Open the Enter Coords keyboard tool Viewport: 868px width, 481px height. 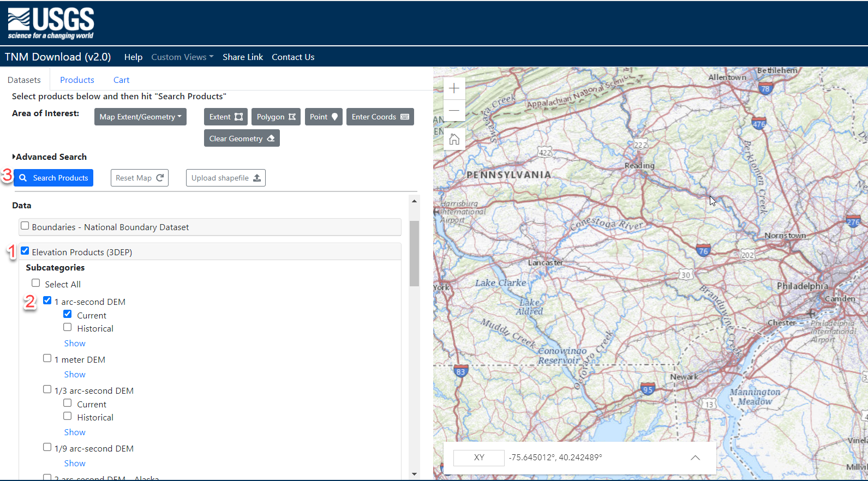click(x=380, y=117)
